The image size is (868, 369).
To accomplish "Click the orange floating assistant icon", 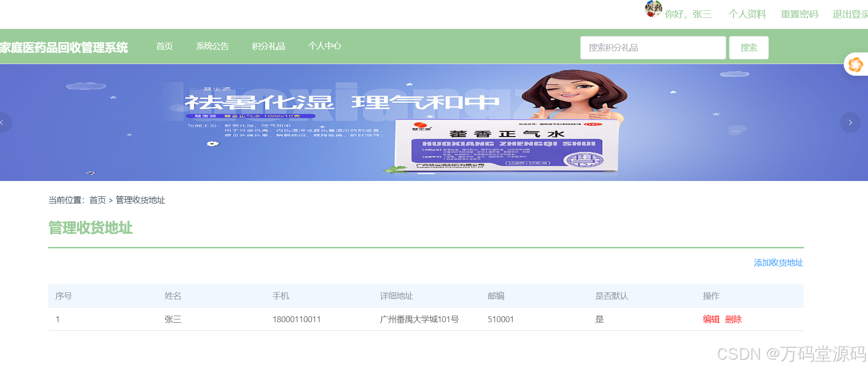I will tap(856, 65).
